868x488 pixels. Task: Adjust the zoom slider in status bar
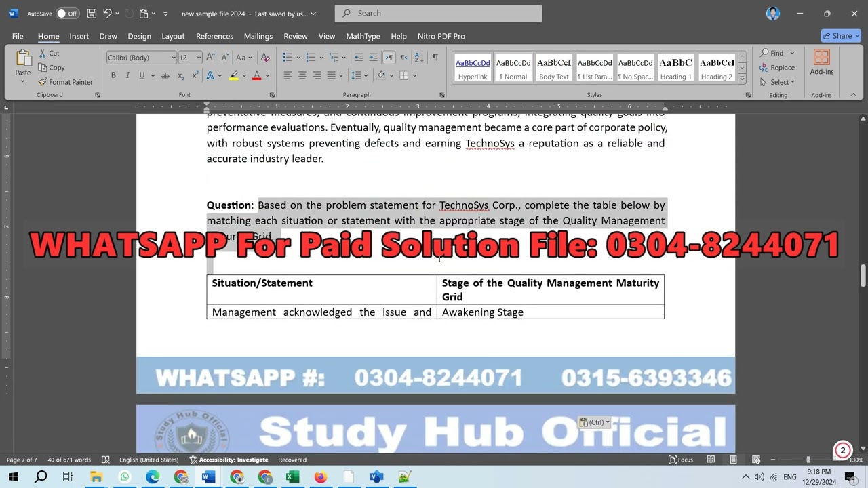tap(808, 460)
